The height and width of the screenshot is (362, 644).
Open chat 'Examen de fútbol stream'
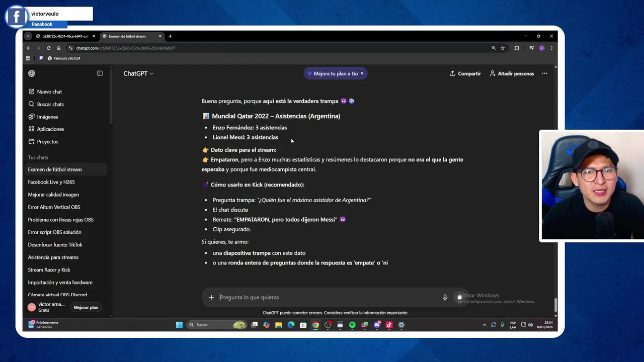[65, 169]
